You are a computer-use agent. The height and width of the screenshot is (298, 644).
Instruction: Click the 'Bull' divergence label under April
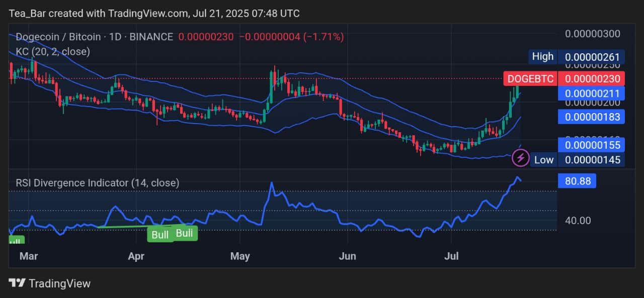[160, 235]
